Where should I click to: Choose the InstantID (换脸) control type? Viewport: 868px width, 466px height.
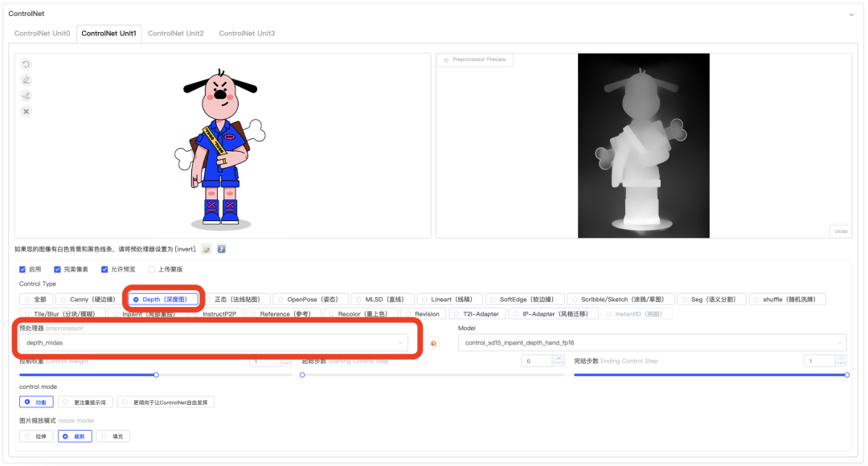pos(636,314)
